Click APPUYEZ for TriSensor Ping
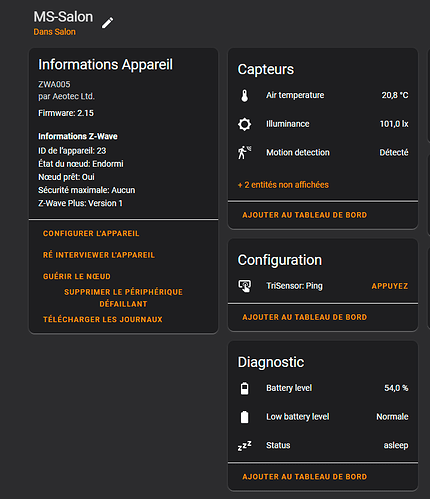The height and width of the screenshot is (499, 430). click(x=390, y=286)
